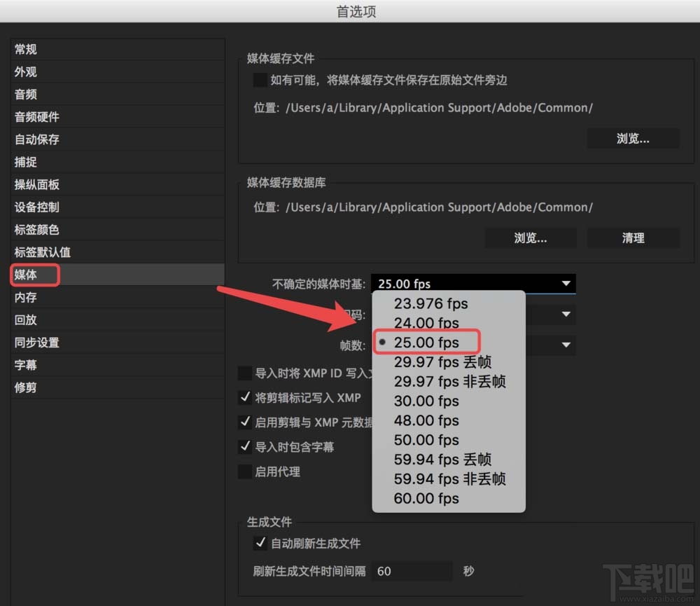Select the 自动保存 category

[36, 139]
